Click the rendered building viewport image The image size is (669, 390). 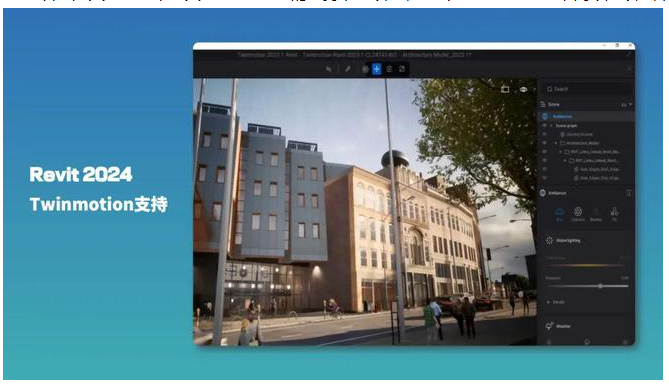pyautogui.click(x=365, y=212)
